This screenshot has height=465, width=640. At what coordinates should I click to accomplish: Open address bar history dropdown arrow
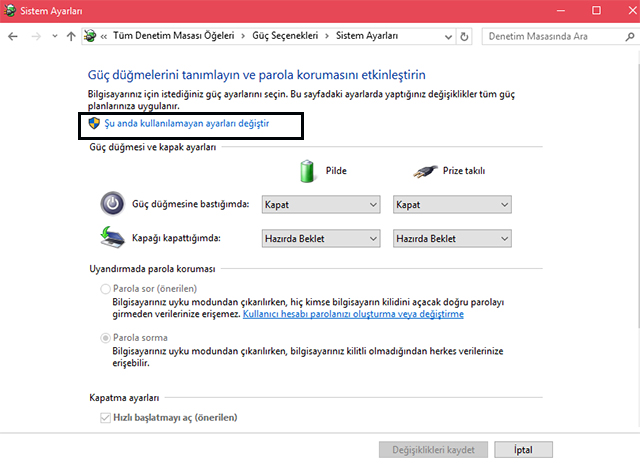tap(448, 37)
